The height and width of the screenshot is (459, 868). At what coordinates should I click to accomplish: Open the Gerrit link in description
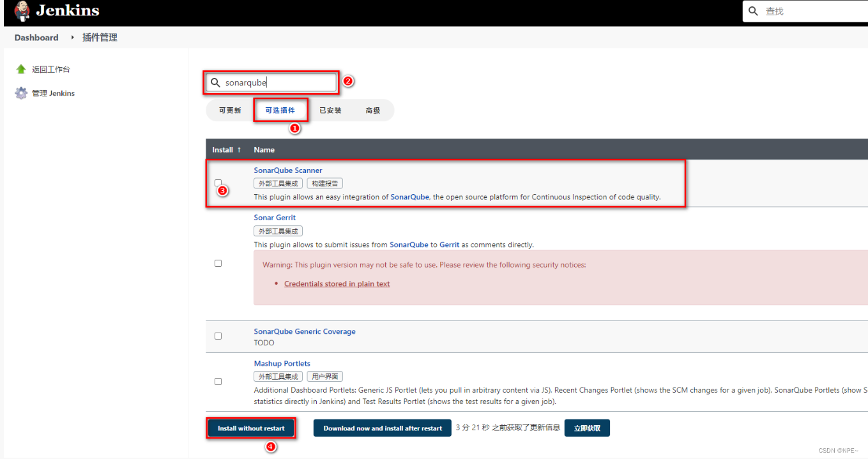tap(450, 245)
